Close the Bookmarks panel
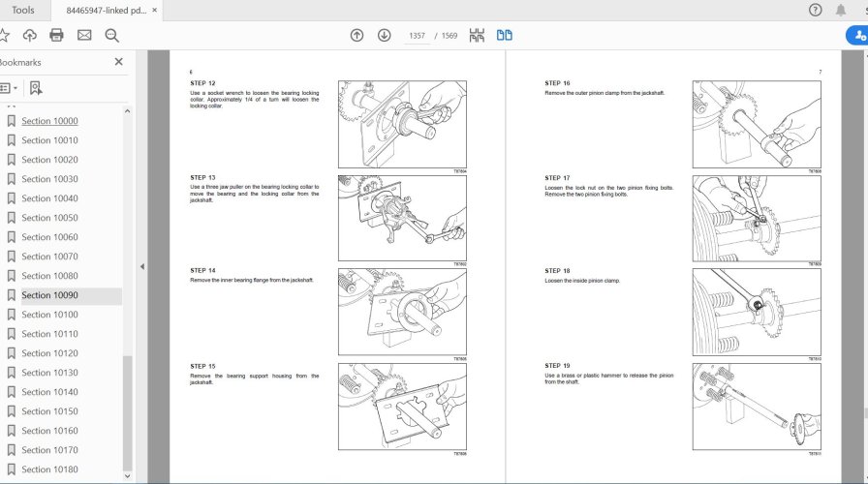Screen dimensions: 868x484 coord(119,62)
